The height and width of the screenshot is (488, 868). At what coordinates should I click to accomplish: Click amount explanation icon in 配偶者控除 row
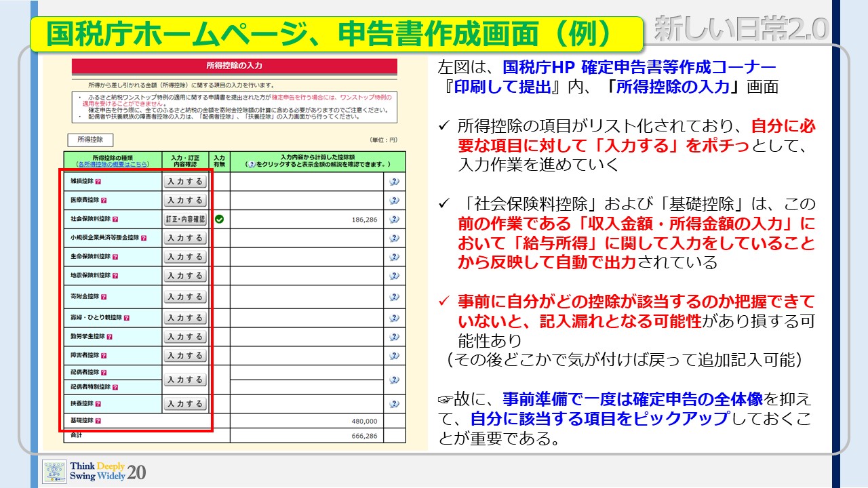pos(395,380)
